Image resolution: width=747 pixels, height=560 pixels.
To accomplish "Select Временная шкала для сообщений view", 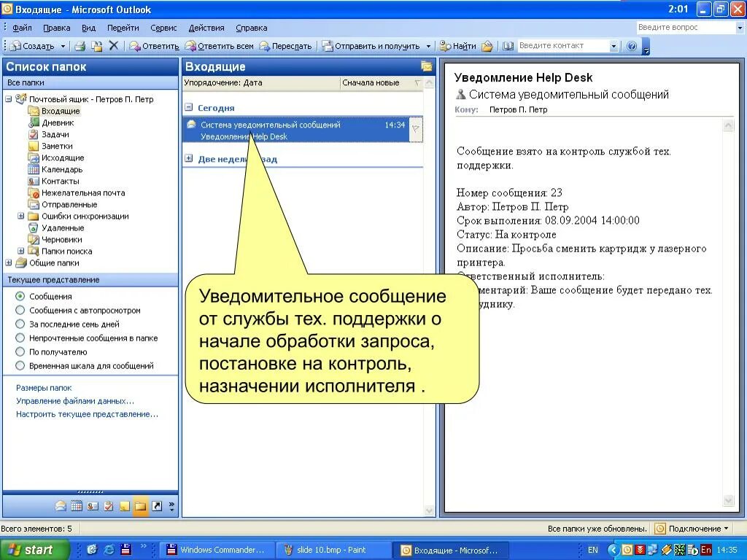I will 20,366.
